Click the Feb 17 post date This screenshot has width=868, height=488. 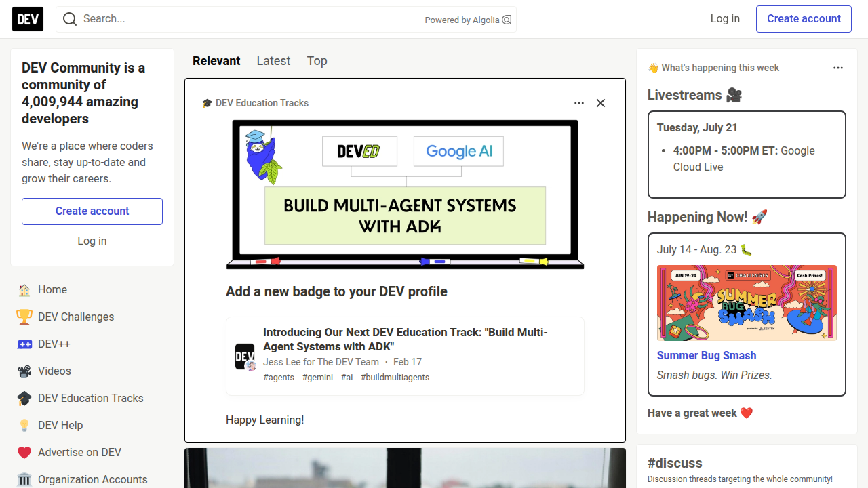tap(408, 362)
